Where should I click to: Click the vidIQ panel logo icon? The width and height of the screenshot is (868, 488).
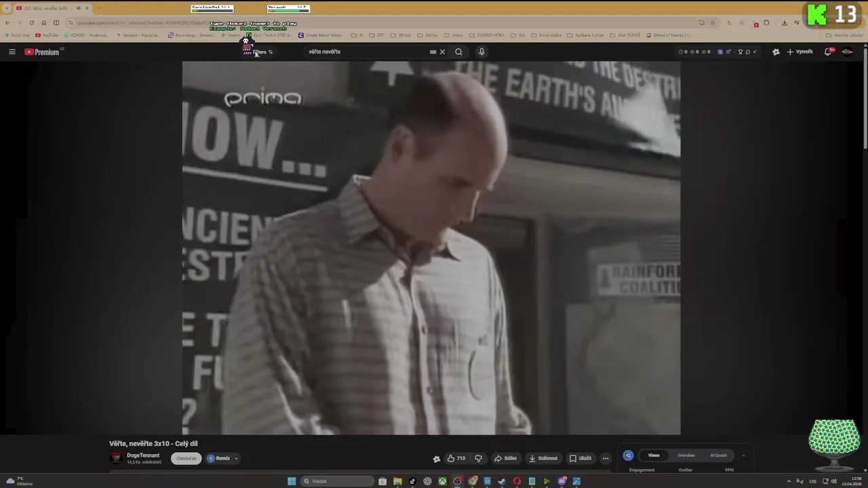click(x=628, y=455)
